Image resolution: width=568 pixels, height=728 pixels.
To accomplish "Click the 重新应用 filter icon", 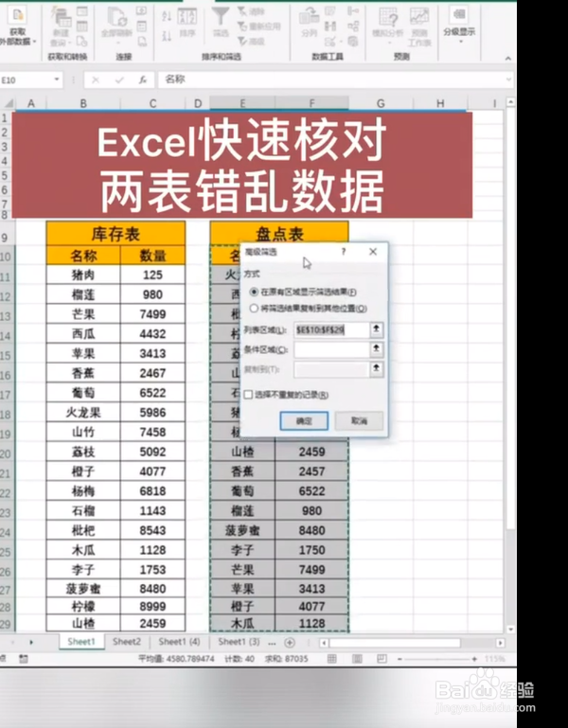I will [258, 27].
